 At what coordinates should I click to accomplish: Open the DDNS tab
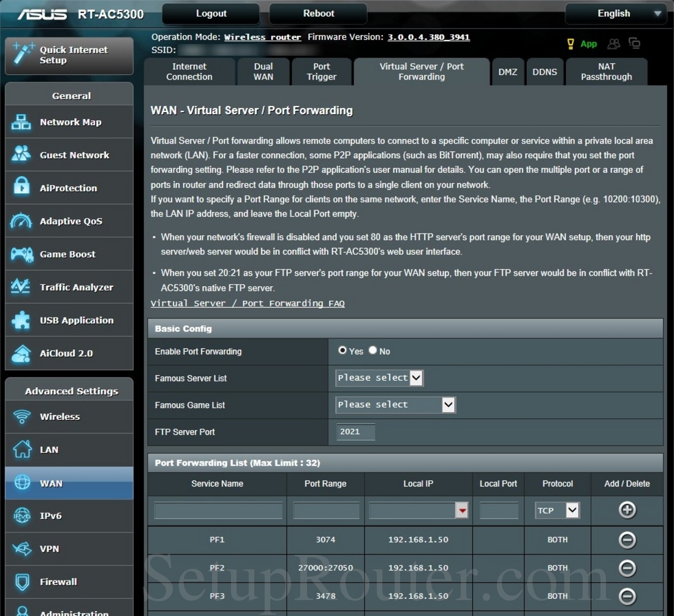tap(545, 72)
